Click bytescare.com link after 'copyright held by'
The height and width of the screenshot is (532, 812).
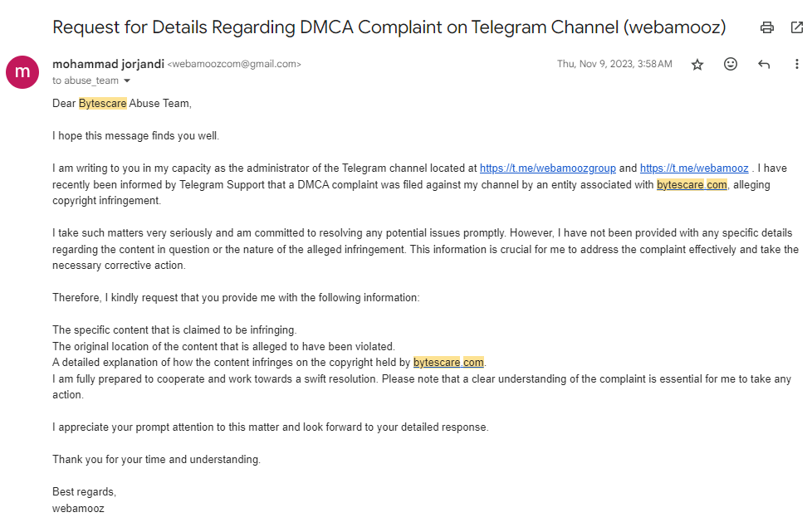(448, 363)
